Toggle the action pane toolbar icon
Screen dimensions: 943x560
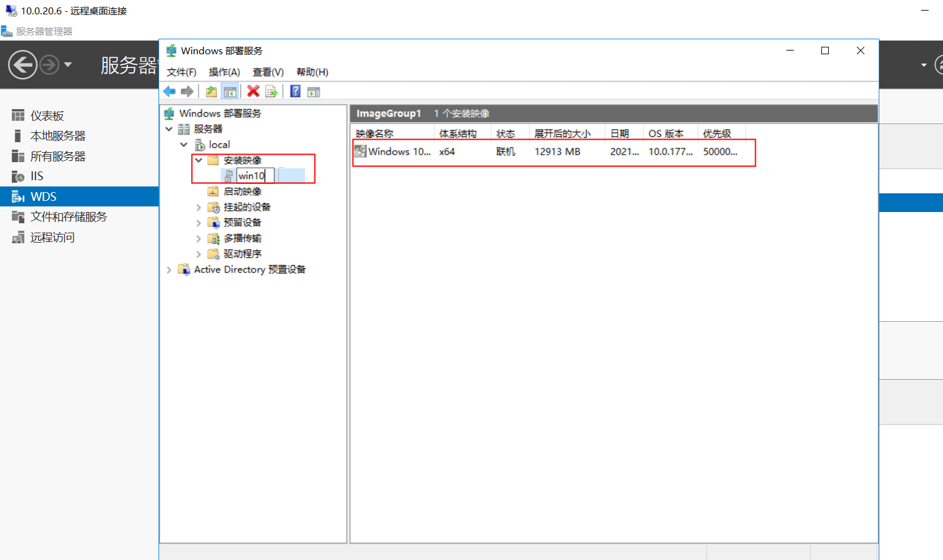[x=314, y=92]
